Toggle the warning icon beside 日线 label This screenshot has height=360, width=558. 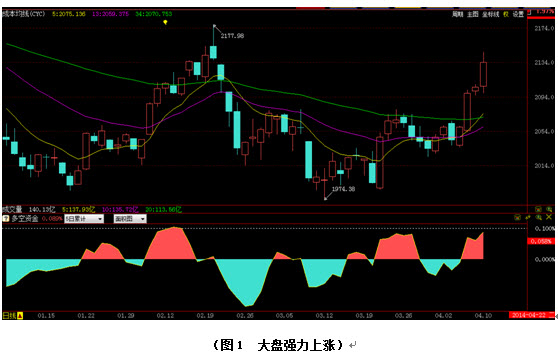[x=20, y=316]
